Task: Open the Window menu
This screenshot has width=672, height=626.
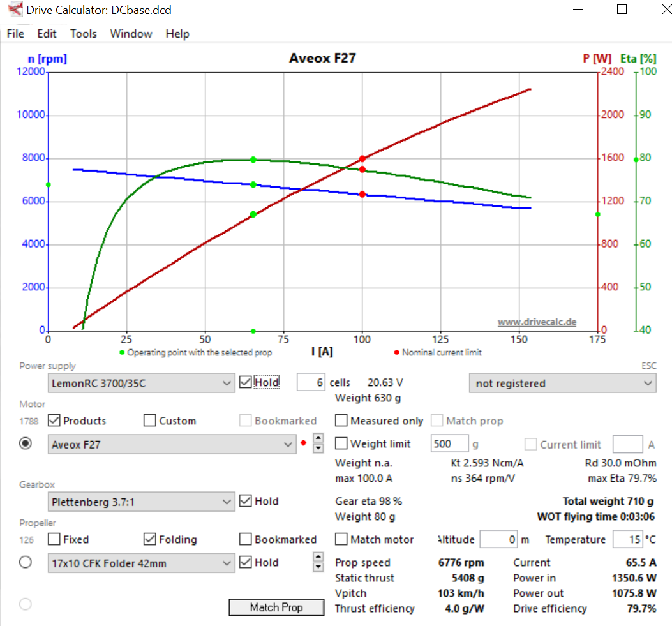Action: [131, 33]
